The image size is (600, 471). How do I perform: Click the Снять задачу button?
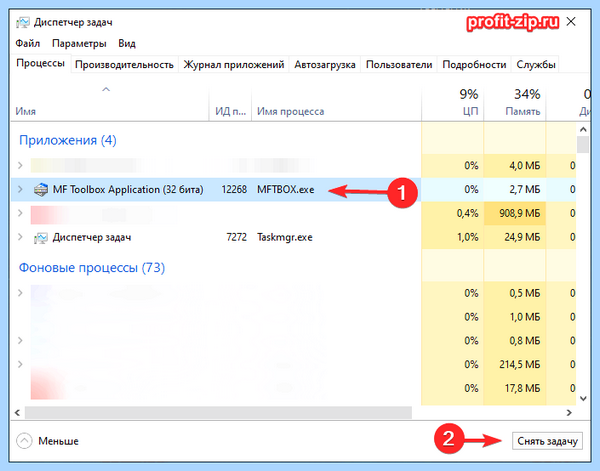click(x=547, y=441)
